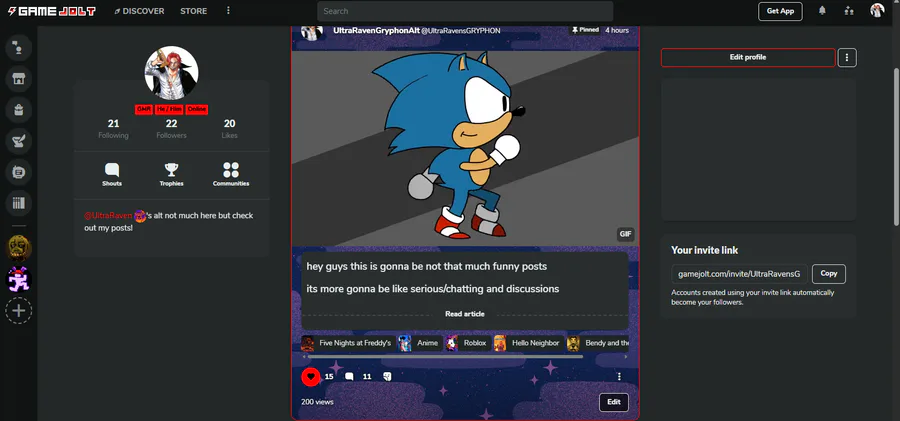Click the post's Edit button
The image size is (900, 421).
coord(614,402)
